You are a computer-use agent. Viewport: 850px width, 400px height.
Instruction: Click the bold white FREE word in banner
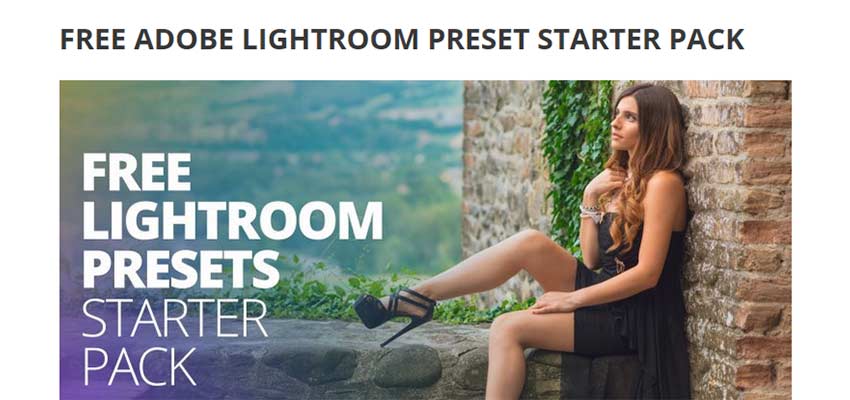tap(137, 172)
